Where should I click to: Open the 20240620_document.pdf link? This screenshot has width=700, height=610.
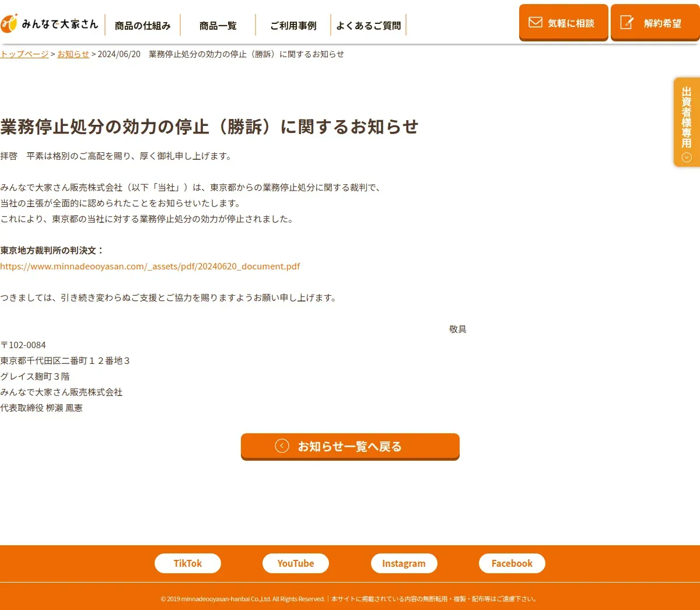coord(150,266)
